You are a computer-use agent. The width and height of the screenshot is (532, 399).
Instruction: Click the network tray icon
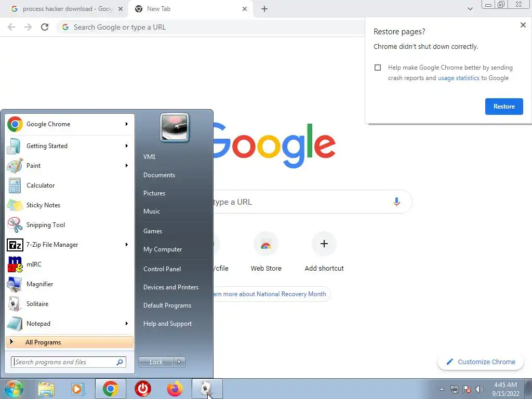[x=454, y=389]
